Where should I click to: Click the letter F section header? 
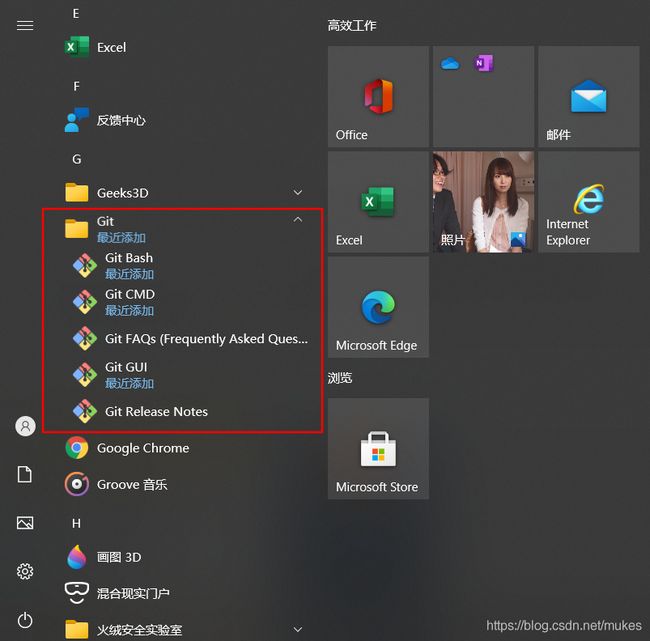click(x=76, y=86)
